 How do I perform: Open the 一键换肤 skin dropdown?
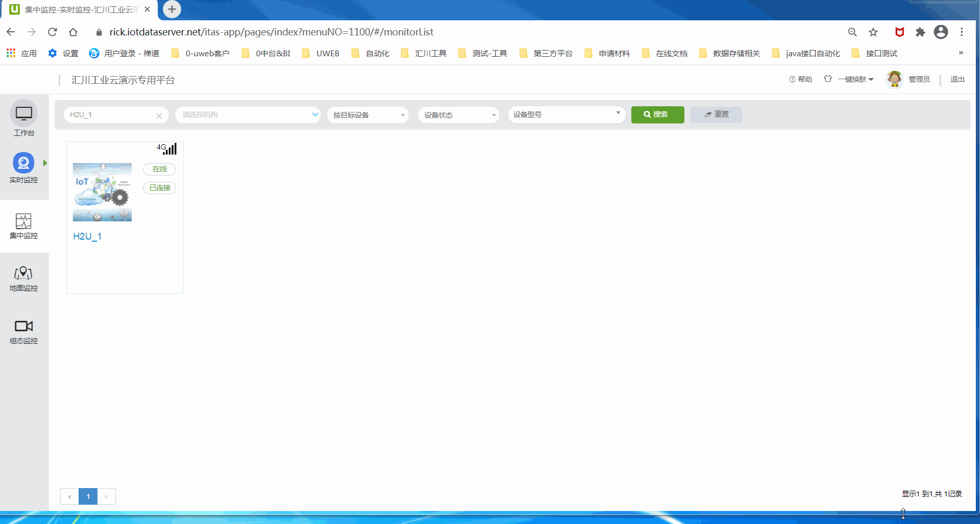pyautogui.click(x=856, y=79)
